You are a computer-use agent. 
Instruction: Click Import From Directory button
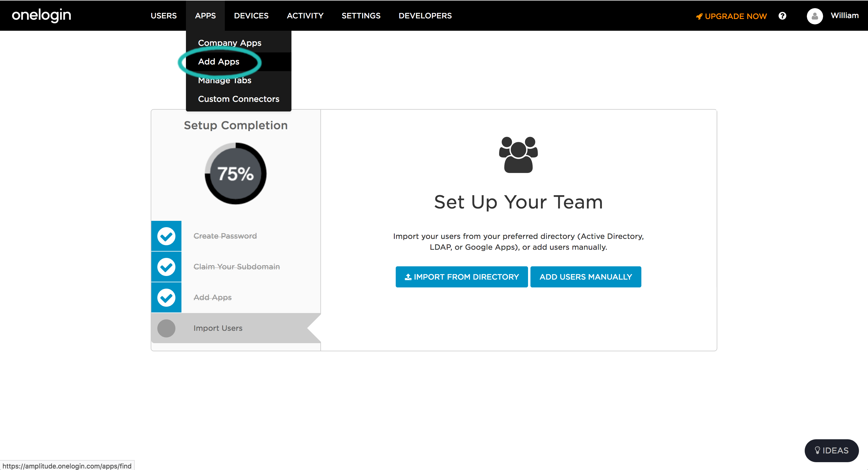point(461,277)
